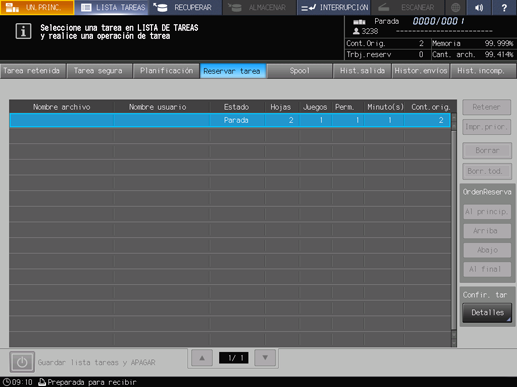Go to previous page with up arrow
Screen dimensions: 517x387
tap(202, 358)
